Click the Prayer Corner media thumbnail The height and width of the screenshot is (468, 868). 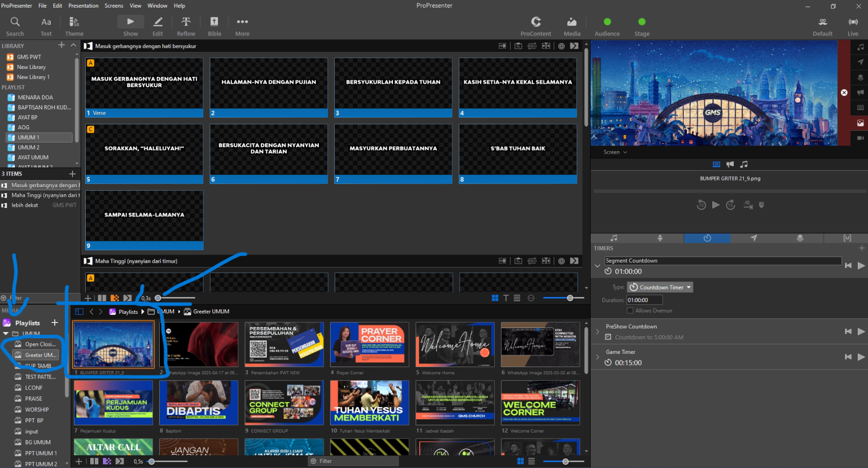[x=370, y=345]
